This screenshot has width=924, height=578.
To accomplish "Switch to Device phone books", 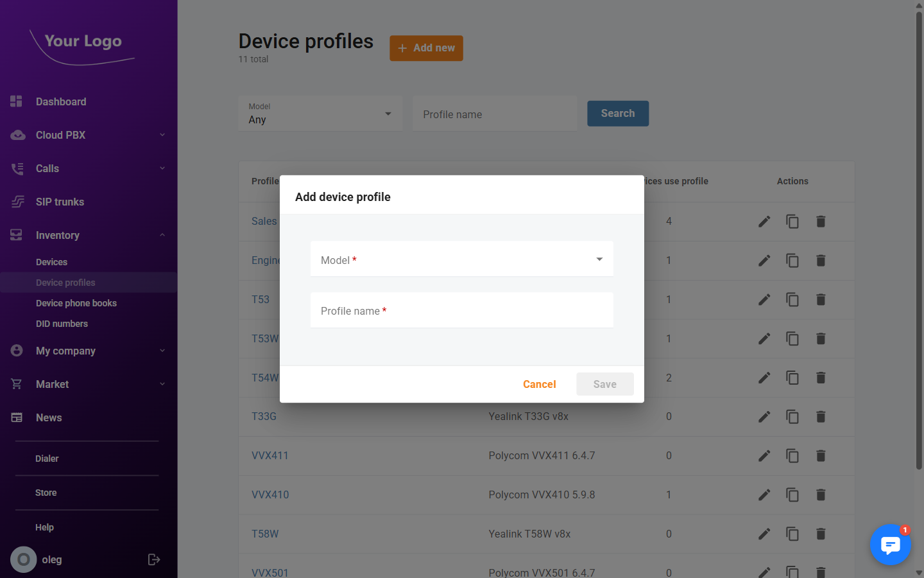I will click(76, 302).
